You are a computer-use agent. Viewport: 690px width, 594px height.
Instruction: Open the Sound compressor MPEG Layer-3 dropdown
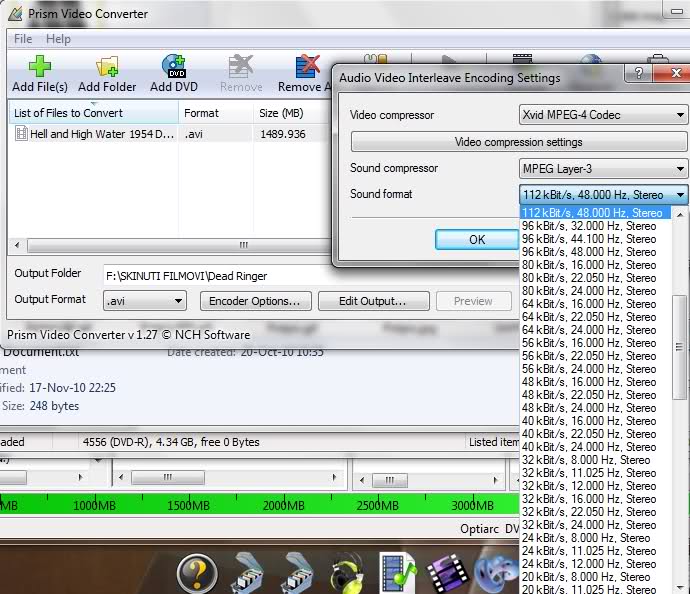[x=603, y=169]
